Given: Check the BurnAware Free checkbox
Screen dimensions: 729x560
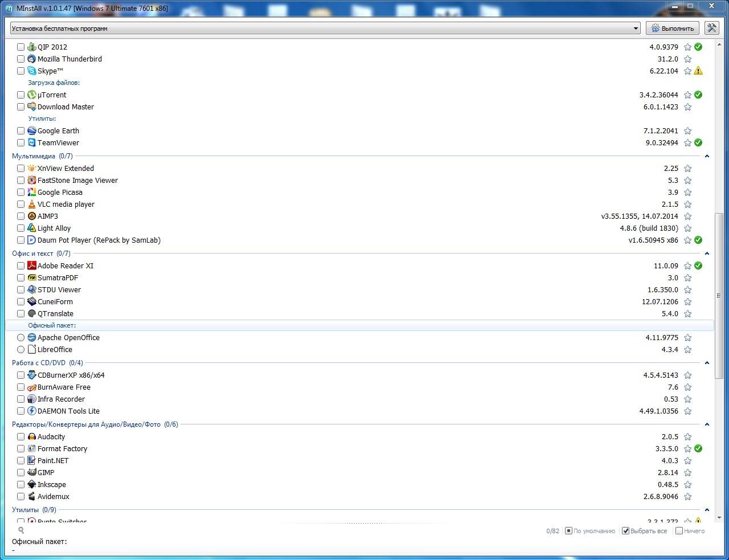Looking at the screenshot, I should coord(21,387).
